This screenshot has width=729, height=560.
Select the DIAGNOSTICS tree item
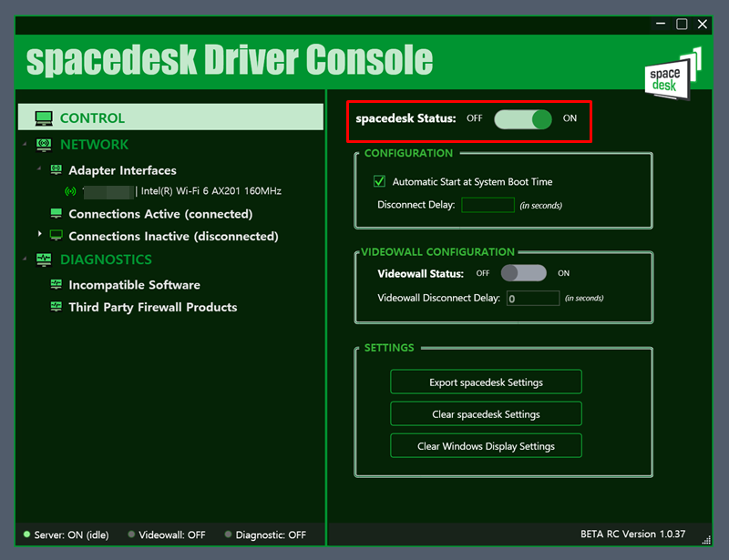pyautogui.click(x=106, y=260)
